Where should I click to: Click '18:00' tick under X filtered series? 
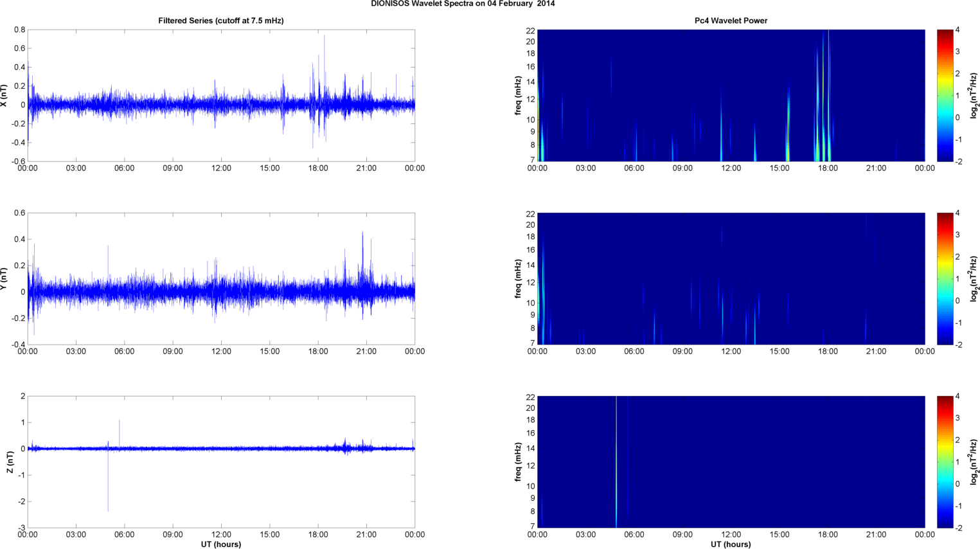(x=318, y=168)
